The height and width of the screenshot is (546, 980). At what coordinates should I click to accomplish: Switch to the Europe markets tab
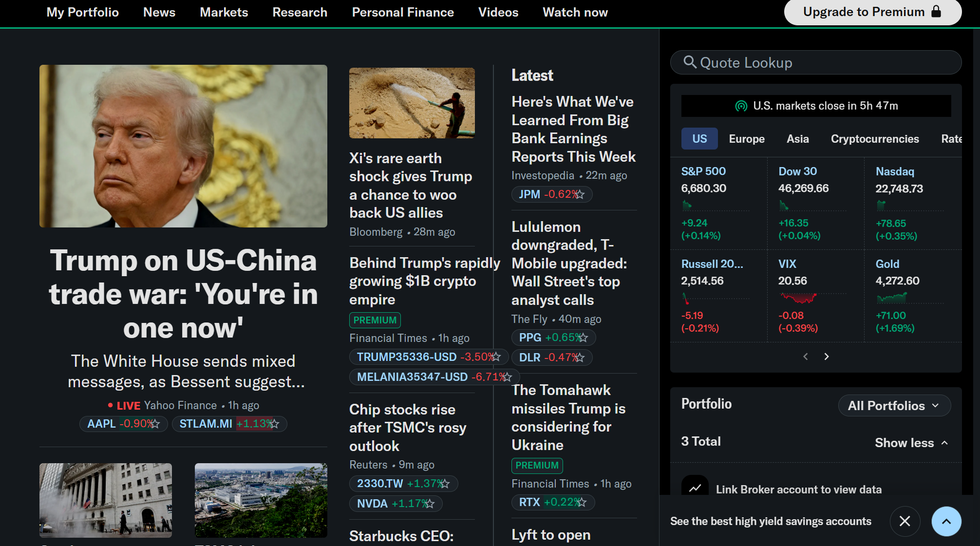click(746, 139)
